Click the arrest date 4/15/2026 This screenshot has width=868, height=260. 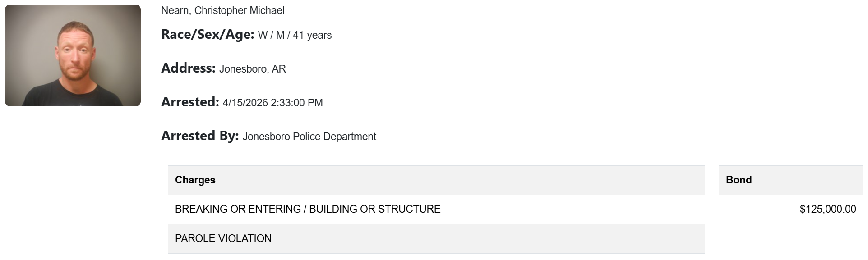[245, 103]
